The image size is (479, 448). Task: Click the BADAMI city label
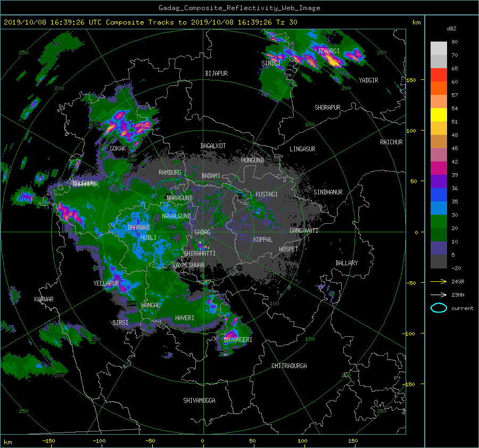(x=211, y=176)
